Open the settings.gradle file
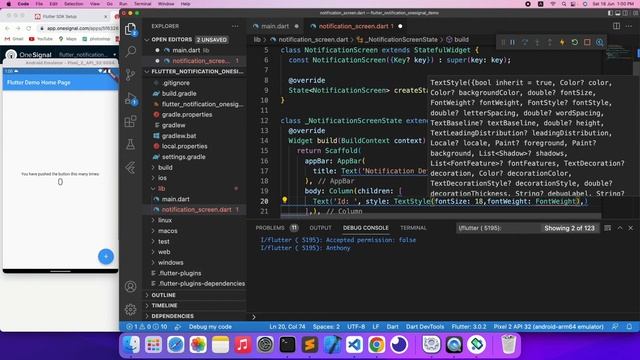Viewport: 640px width, 360px height. tap(184, 157)
